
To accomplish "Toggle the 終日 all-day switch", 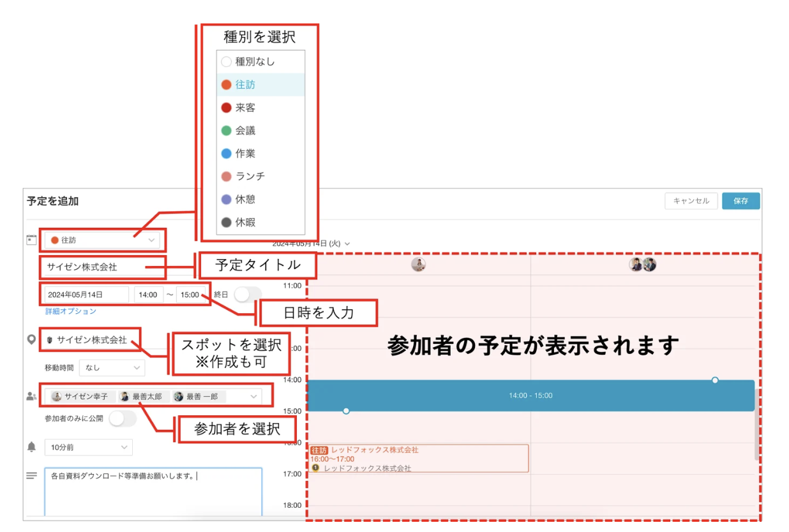I will pyautogui.click(x=247, y=295).
